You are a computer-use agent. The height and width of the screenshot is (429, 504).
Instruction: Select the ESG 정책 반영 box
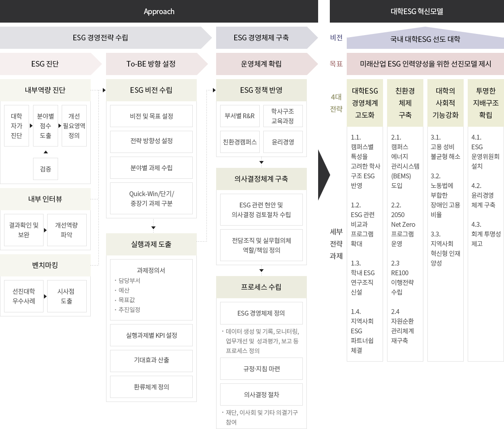click(261, 90)
